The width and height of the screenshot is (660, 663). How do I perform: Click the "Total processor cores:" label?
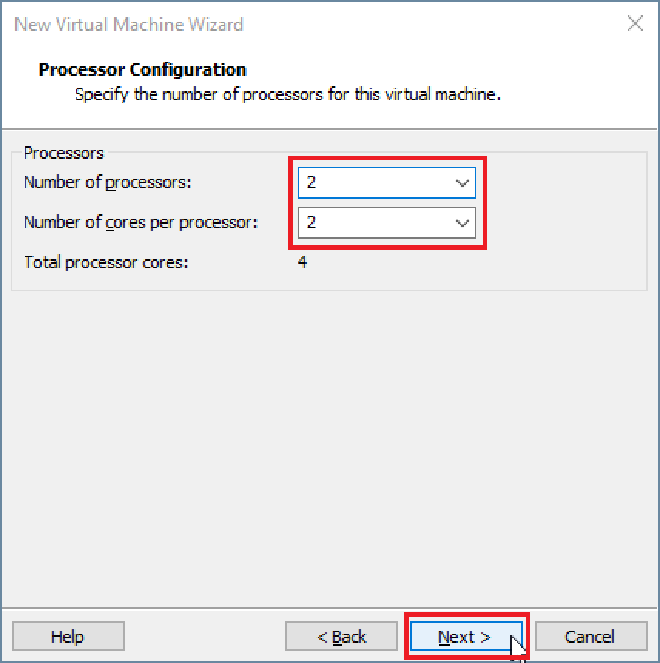(106, 263)
